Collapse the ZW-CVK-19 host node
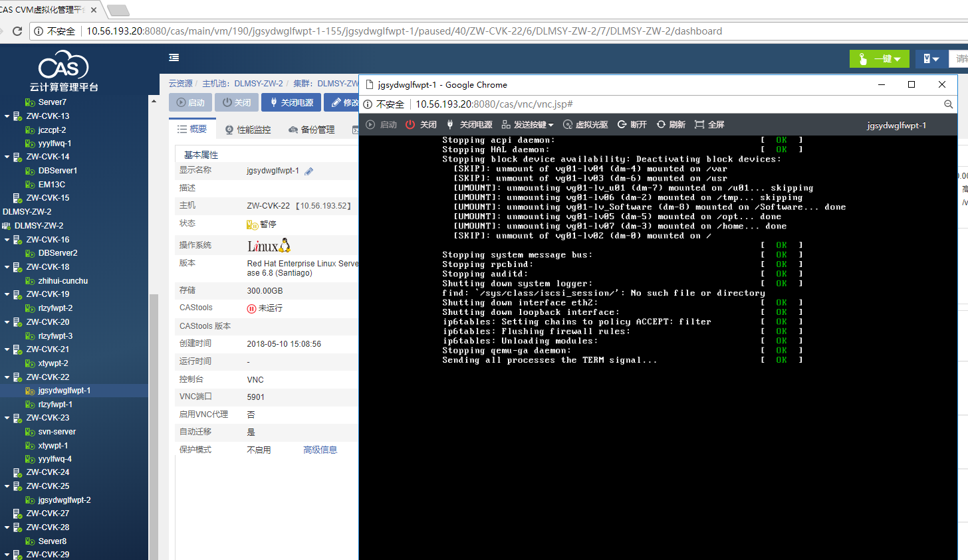 7,294
